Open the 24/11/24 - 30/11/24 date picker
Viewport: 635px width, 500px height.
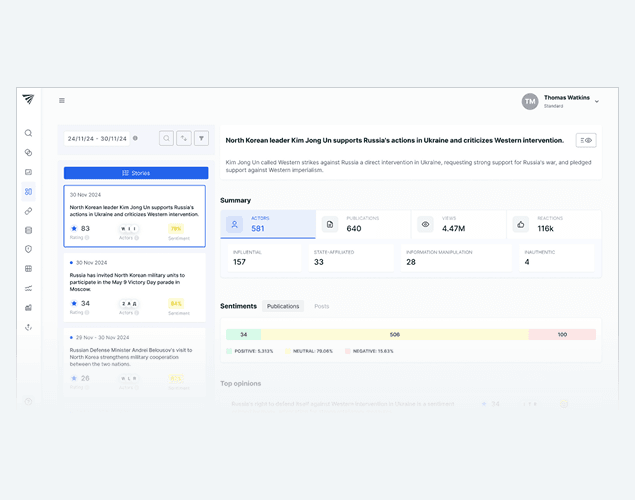pyautogui.click(x=98, y=139)
